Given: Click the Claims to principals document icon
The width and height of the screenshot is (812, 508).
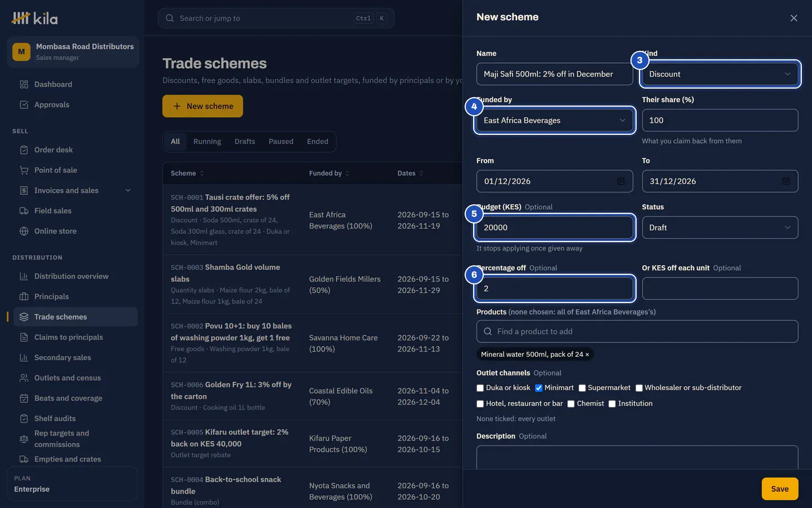Looking at the screenshot, I should [x=24, y=337].
